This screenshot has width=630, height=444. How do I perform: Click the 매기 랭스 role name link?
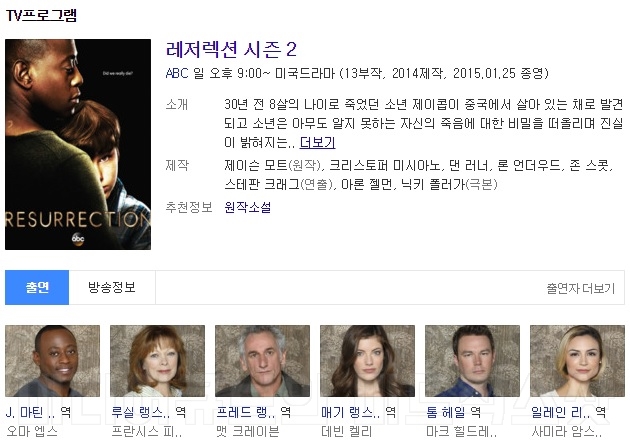click(x=350, y=412)
